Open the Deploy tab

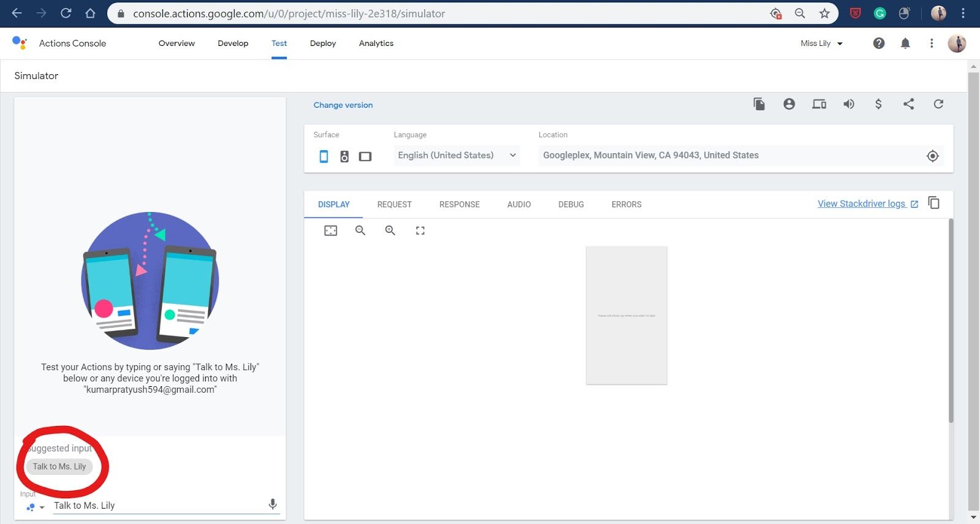[323, 44]
